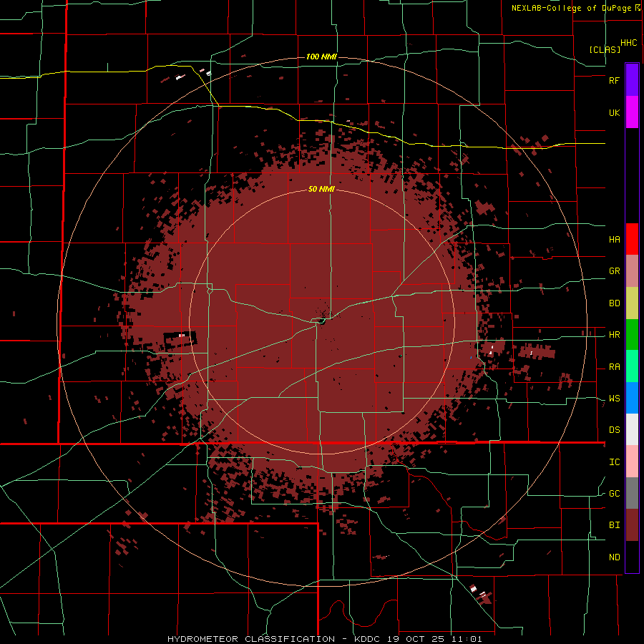
Task: Click the 100 NMI range ring label
Action: [x=321, y=57]
